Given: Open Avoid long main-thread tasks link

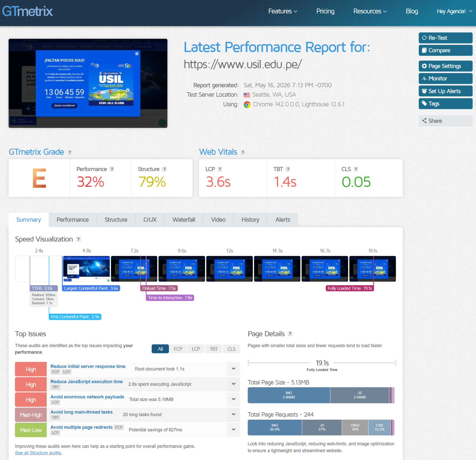Looking at the screenshot, I should tap(82, 412).
